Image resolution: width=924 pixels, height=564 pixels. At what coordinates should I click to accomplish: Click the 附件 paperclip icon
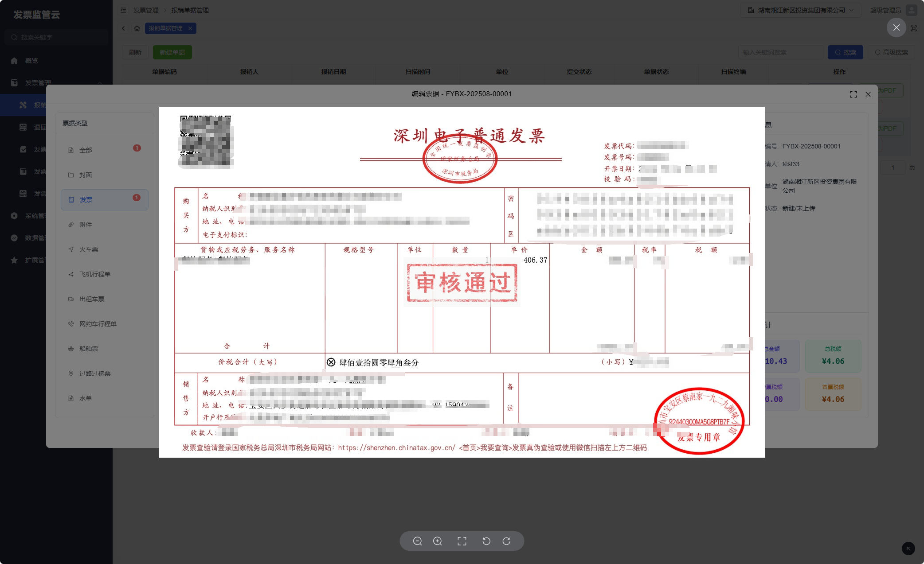71,225
